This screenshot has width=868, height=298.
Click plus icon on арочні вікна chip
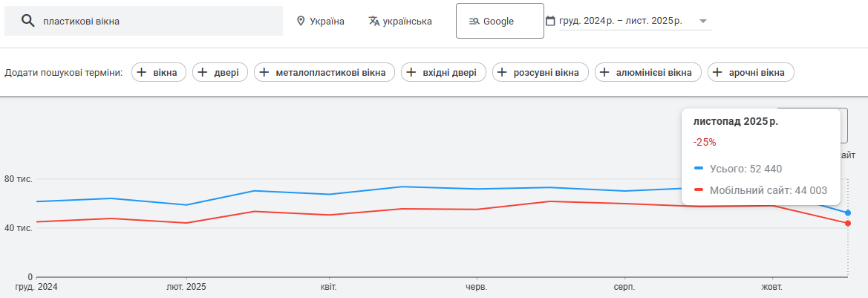pyautogui.click(x=718, y=72)
